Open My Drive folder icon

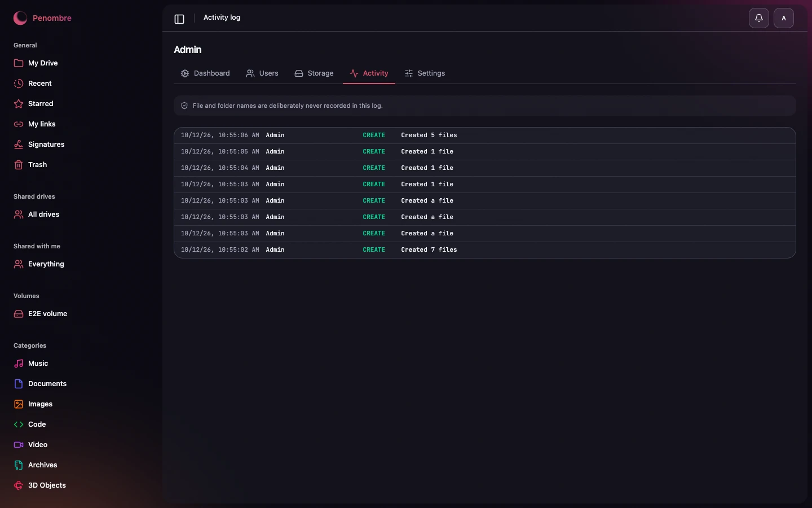(x=19, y=63)
